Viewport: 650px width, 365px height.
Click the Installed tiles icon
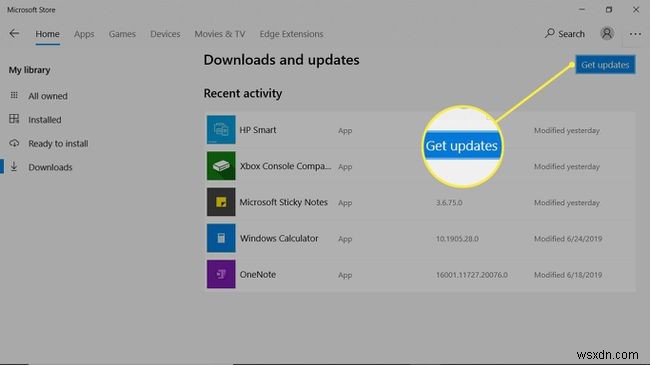pyautogui.click(x=14, y=119)
